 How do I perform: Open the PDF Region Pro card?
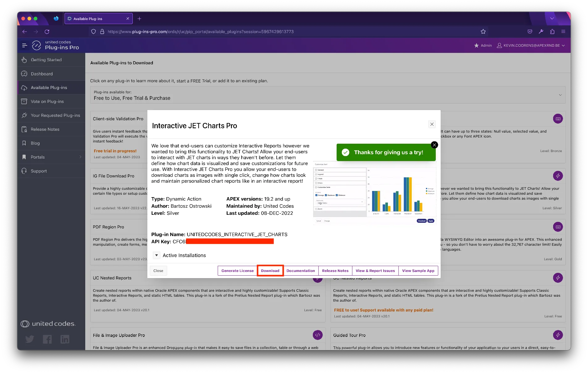(x=108, y=227)
